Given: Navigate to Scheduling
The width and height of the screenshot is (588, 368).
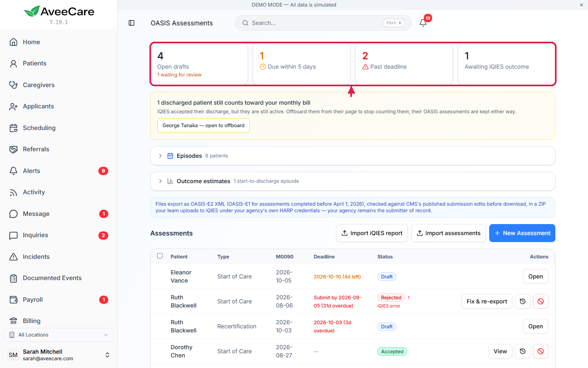Looking at the screenshot, I should click(x=58, y=128).
